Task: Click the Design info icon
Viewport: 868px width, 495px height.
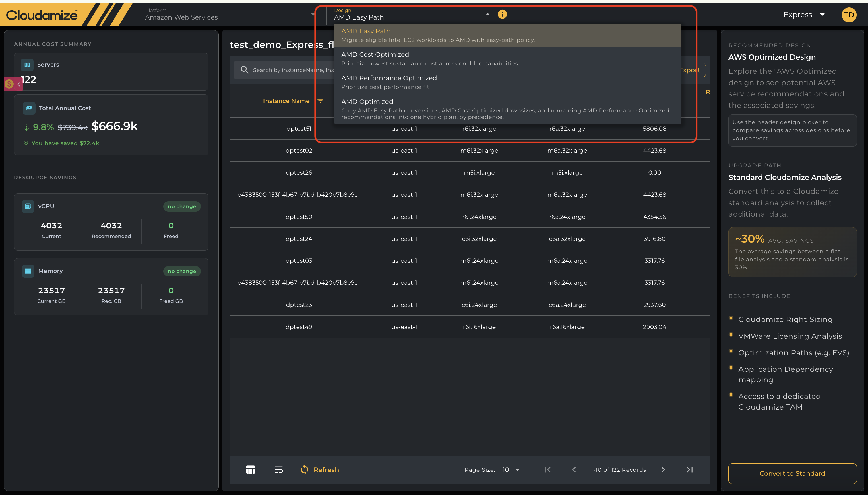Action: [502, 14]
